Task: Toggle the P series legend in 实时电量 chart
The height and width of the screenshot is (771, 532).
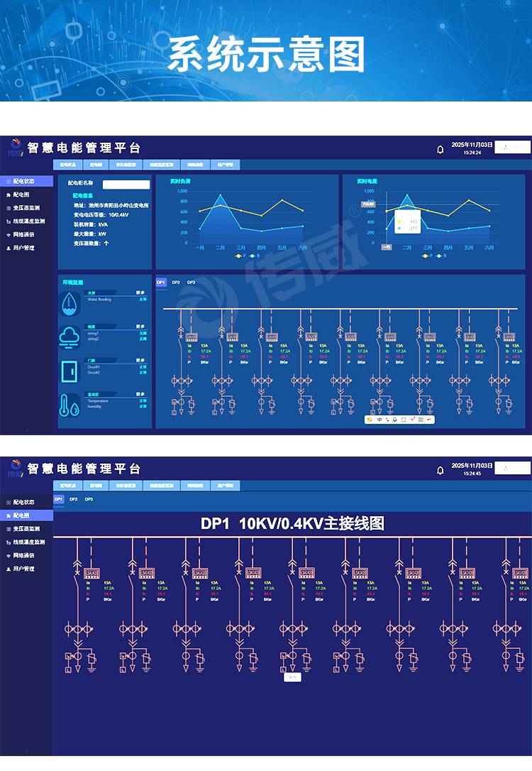Action: (x=428, y=256)
